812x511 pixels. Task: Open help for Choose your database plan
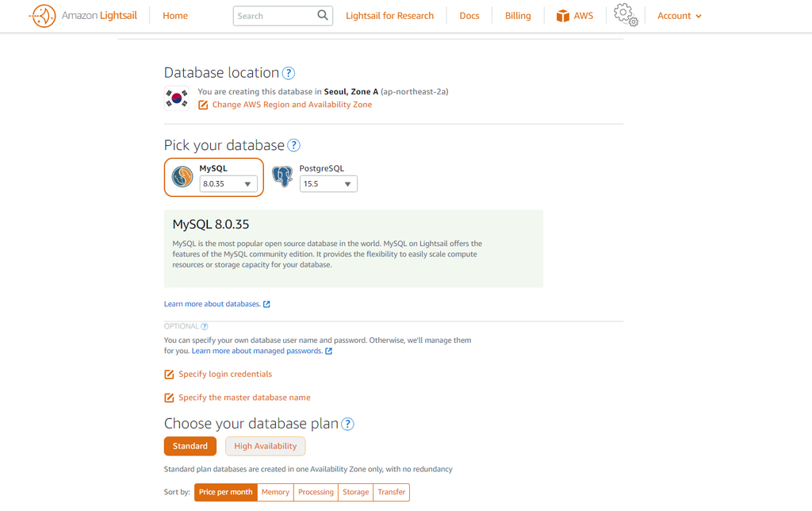point(347,424)
